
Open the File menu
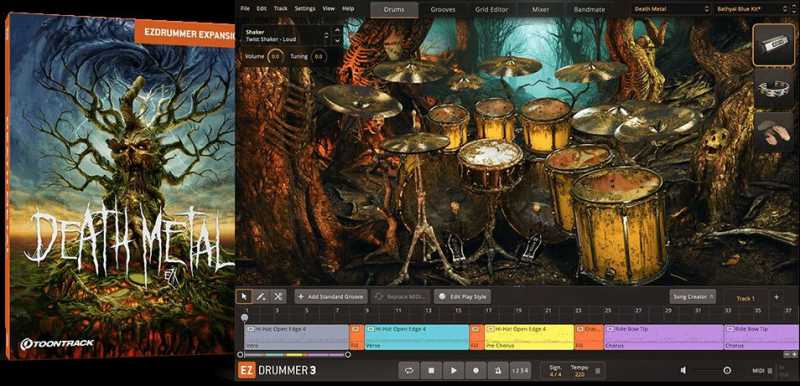click(x=245, y=9)
